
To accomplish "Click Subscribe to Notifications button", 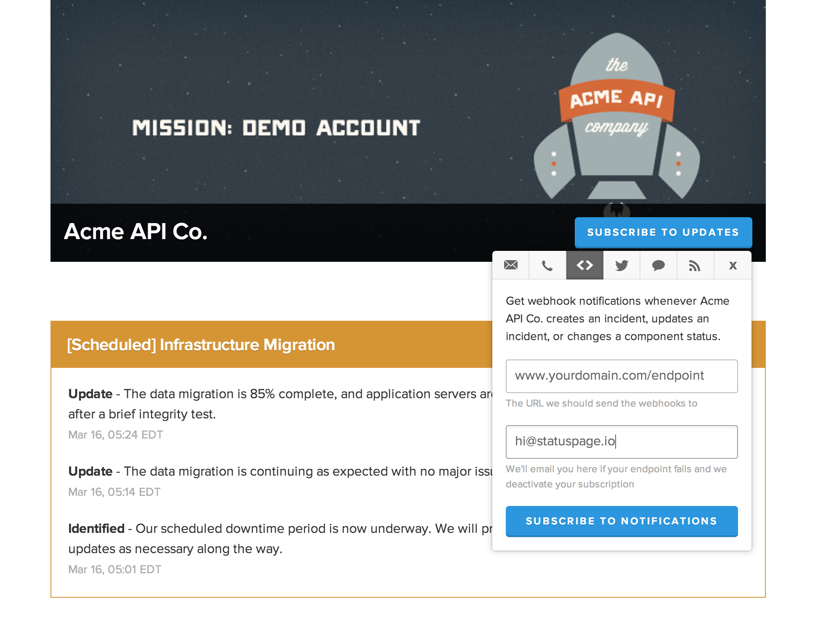I will tap(621, 521).
